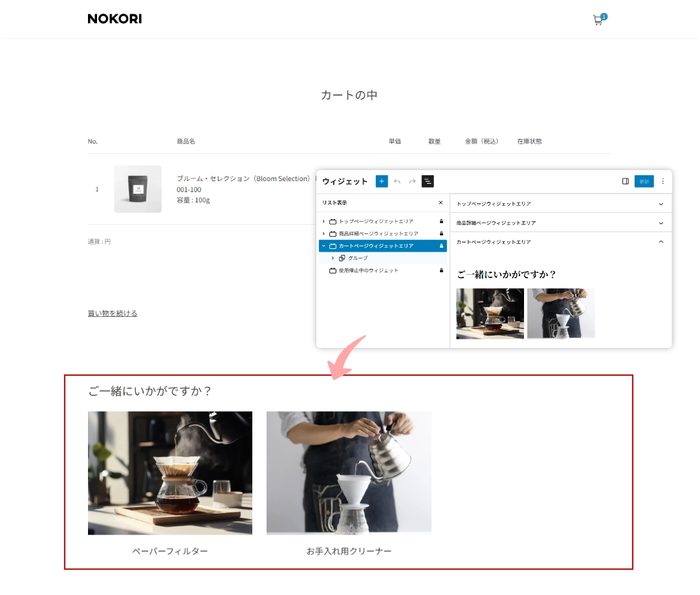This screenshot has height=595, width=700.
Task: Expand the グループ item in list view
Action: [x=332, y=257]
